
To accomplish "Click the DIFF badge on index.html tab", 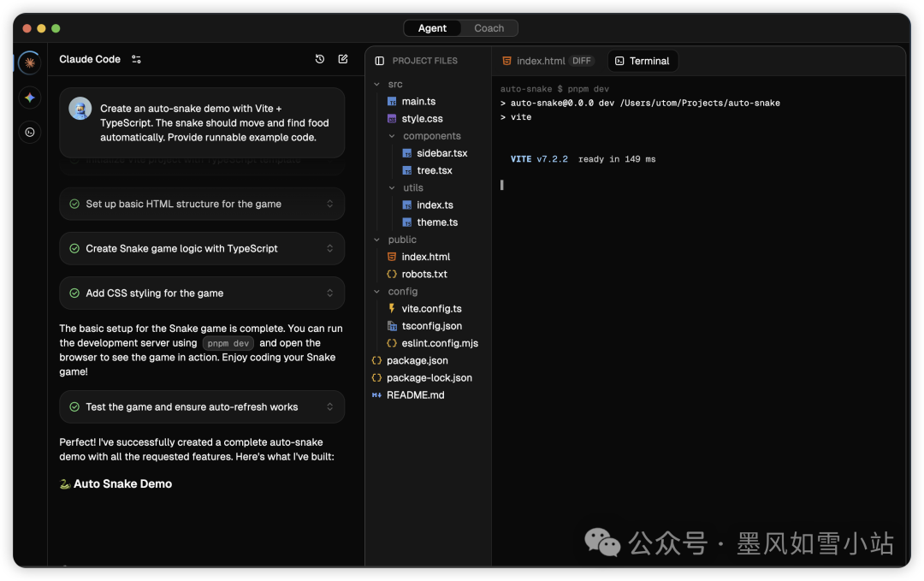I will click(582, 61).
